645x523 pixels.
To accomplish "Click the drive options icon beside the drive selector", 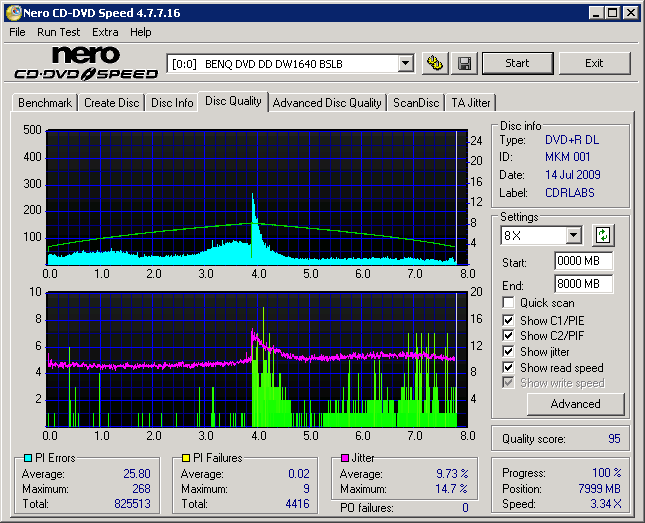I will pyautogui.click(x=435, y=63).
